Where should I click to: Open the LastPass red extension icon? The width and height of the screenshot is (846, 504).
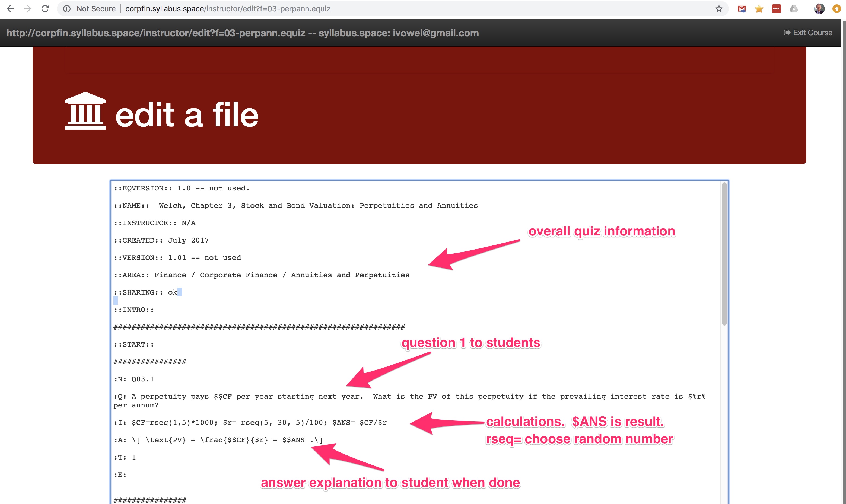776,9
